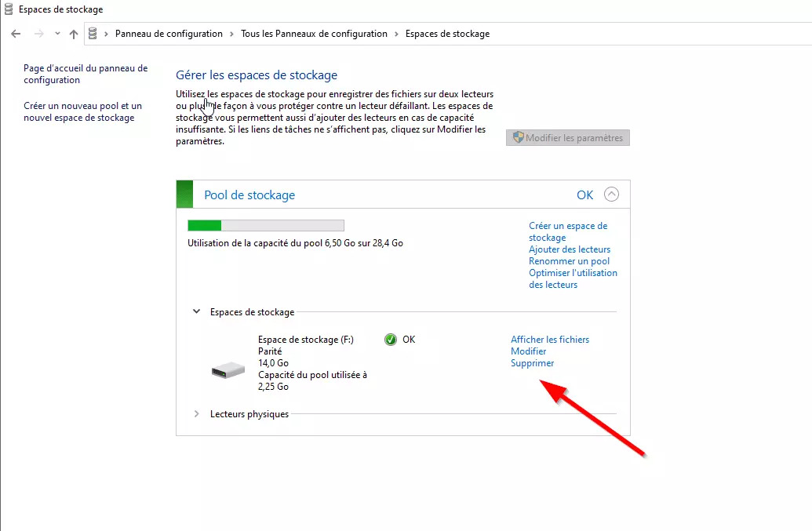Expand the Lecteurs physiques section
Image resolution: width=812 pixels, height=531 pixels.
point(196,413)
